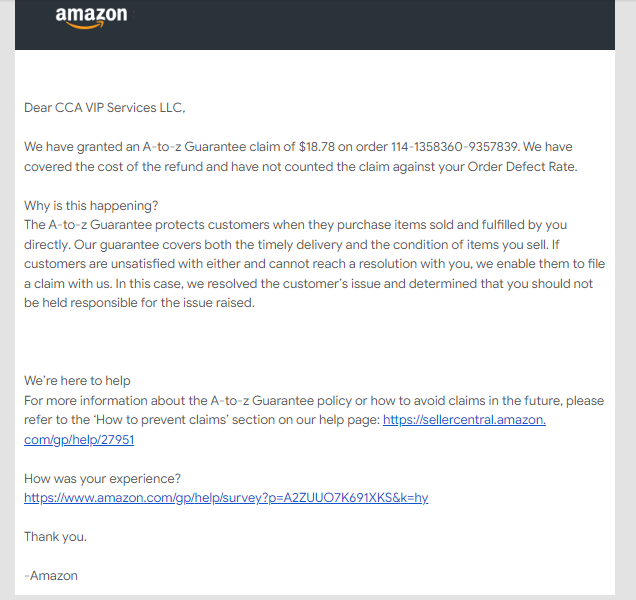Click the $18.78 claim amount
Viewport: 636px width, 600px height.
[x=316, y=146]
